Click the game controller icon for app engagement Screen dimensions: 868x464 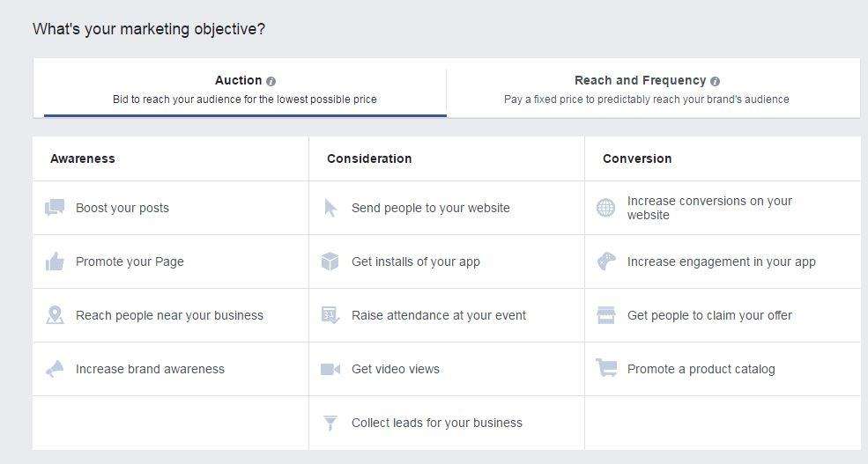tap(606, 261)
